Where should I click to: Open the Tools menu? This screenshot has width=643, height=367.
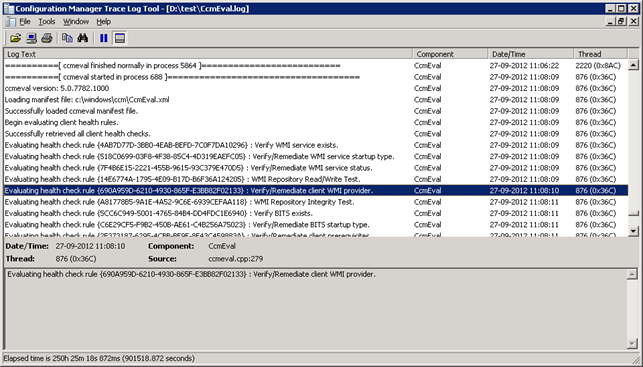pyautogui.click(x=47, y=22)
